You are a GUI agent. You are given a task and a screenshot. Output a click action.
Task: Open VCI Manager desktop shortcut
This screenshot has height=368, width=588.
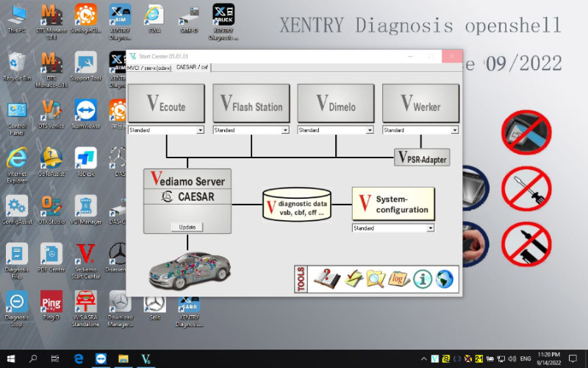point(86,210)
